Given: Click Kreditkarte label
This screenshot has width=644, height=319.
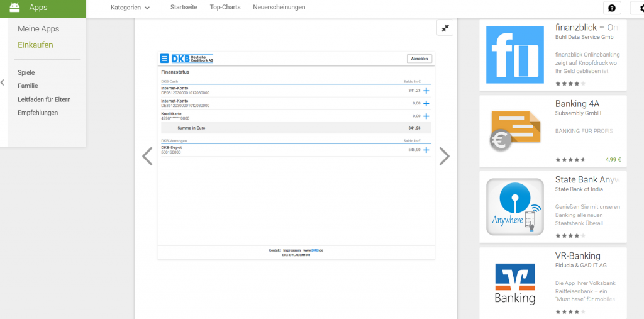Looking at the screenshot, I should 171,114.
